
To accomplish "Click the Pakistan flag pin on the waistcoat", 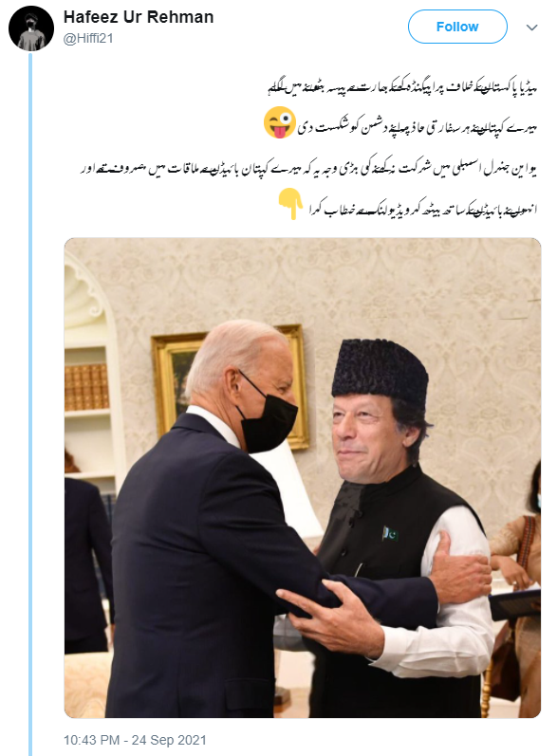I will pyautogui.click(x=390, y=534).
